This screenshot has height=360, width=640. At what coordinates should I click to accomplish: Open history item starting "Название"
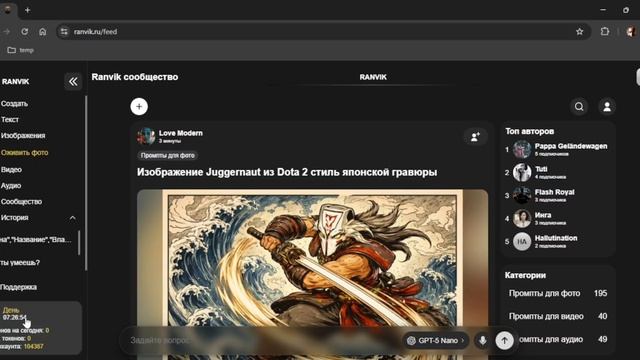pyautogui.click(x=36, y=240)
